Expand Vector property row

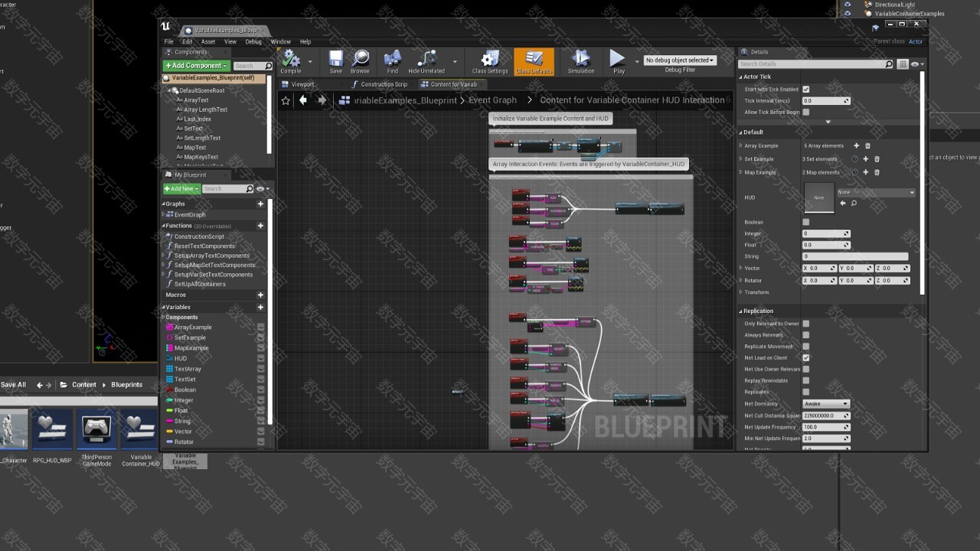pyautogui.click(x=741, y=269)
